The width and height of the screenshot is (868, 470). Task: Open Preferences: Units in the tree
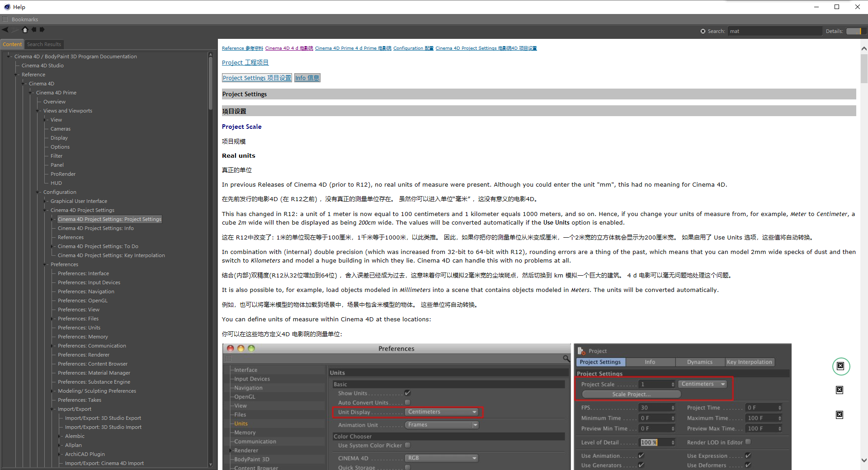79,328
